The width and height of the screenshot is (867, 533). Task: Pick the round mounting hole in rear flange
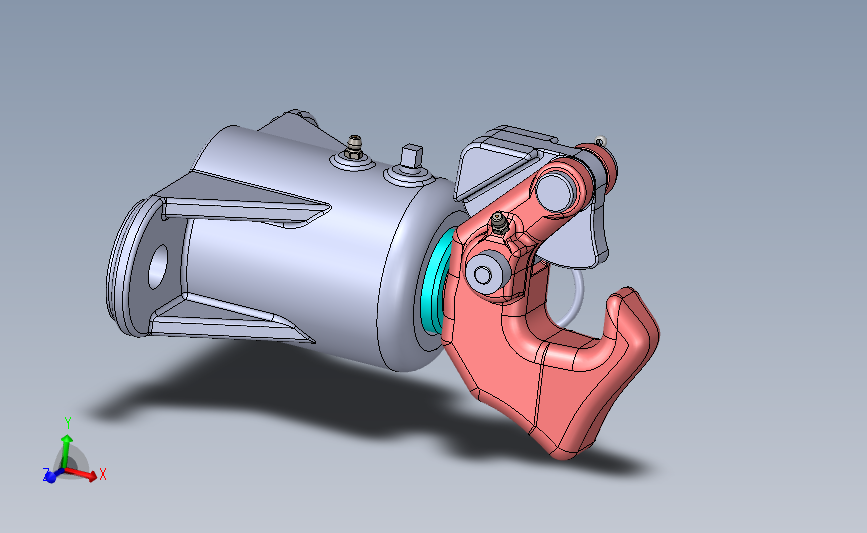(x=158, y=267)
